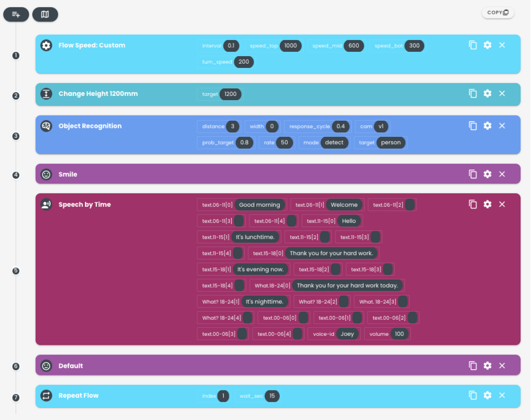Select the height target value 1200
Viewport: 531px width, 420px height.
(x=230, y=94)
